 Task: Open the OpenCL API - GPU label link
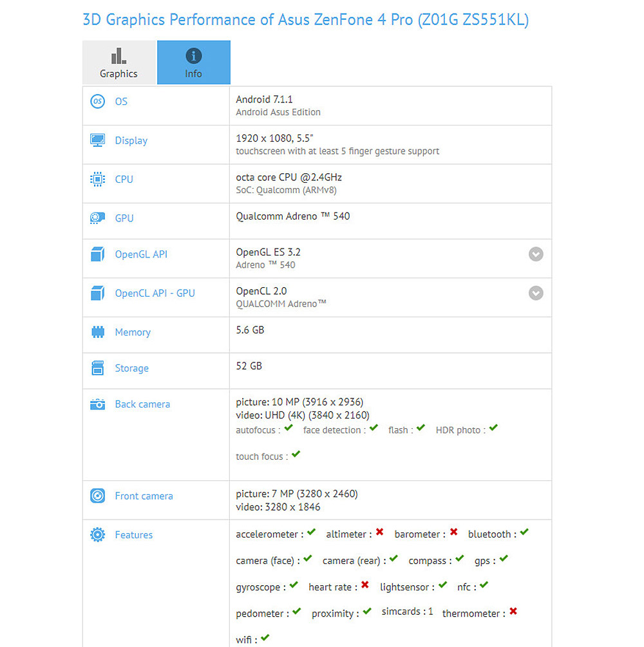[x=155, y=293]
